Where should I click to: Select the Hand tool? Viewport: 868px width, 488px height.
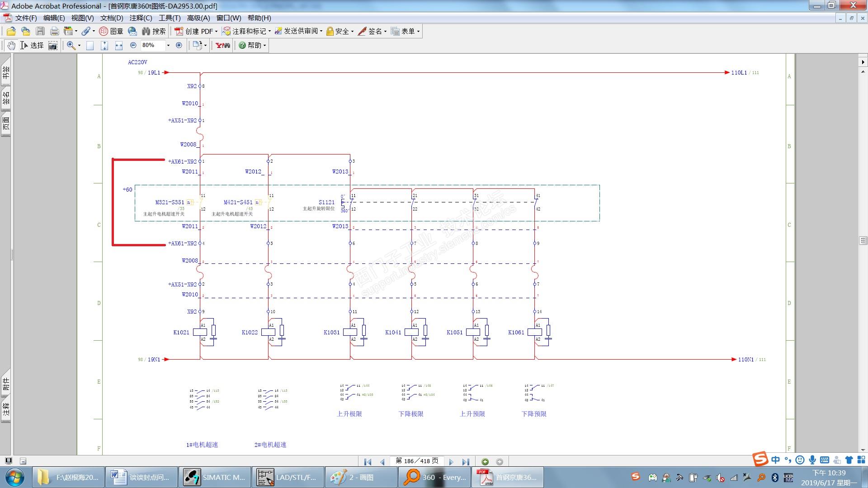click(x=11, y=45)
